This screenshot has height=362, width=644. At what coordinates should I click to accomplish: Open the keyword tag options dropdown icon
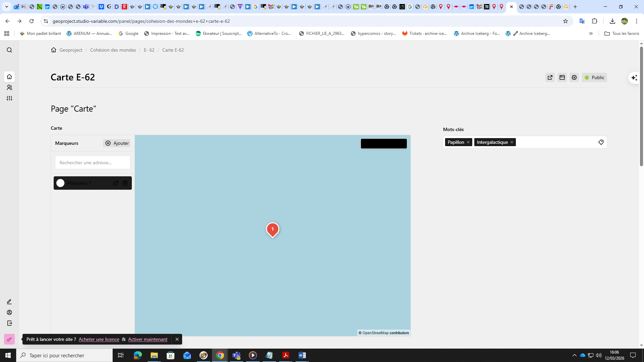(601, 142)
